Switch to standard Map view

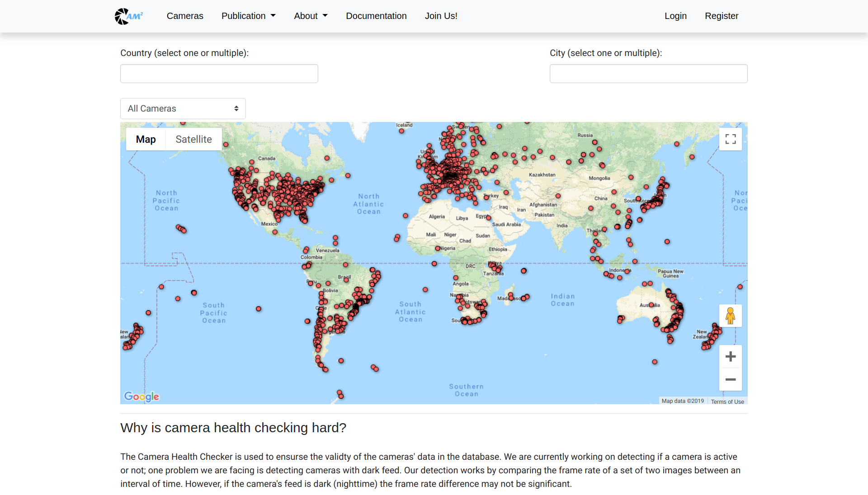pyautogui.click(x=146, y=139)
